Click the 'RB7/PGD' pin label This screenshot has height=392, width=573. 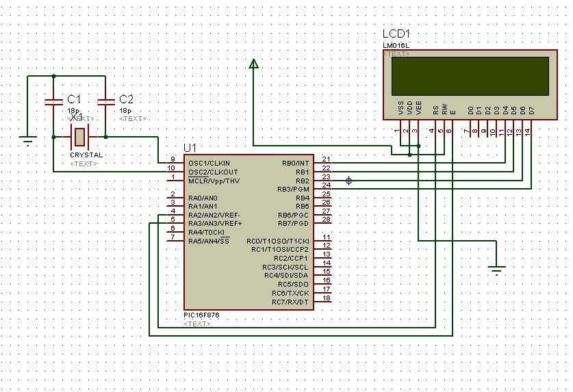point(294,224)
